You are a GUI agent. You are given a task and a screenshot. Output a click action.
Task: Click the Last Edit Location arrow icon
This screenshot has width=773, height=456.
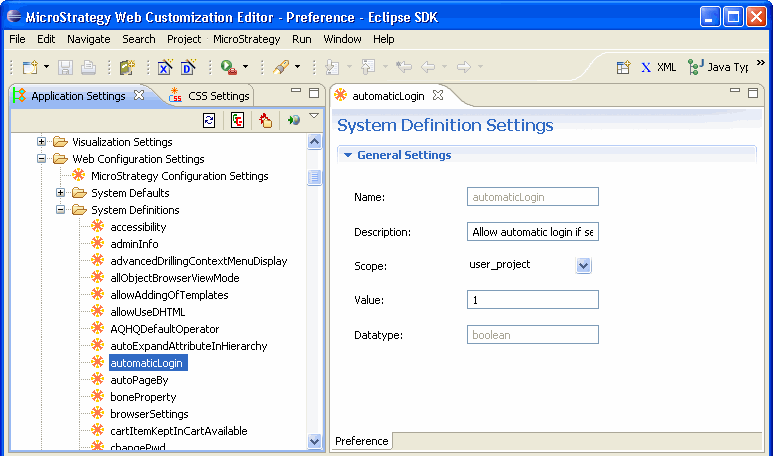pos(404,67)
